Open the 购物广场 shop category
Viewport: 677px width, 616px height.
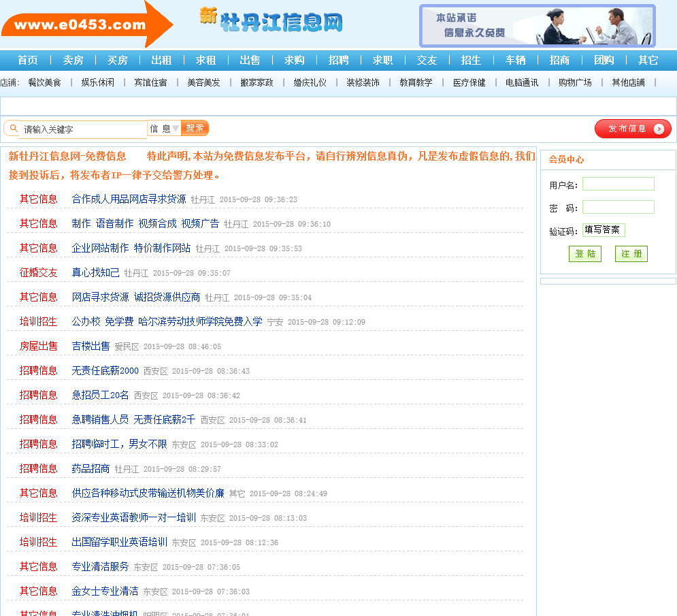point(575,82)
